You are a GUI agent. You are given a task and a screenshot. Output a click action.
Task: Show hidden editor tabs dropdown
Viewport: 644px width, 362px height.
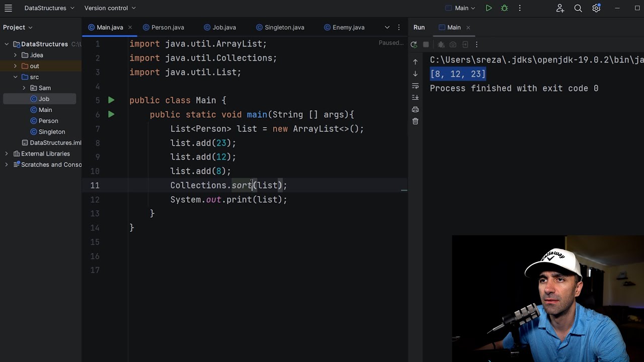(387, 27)
